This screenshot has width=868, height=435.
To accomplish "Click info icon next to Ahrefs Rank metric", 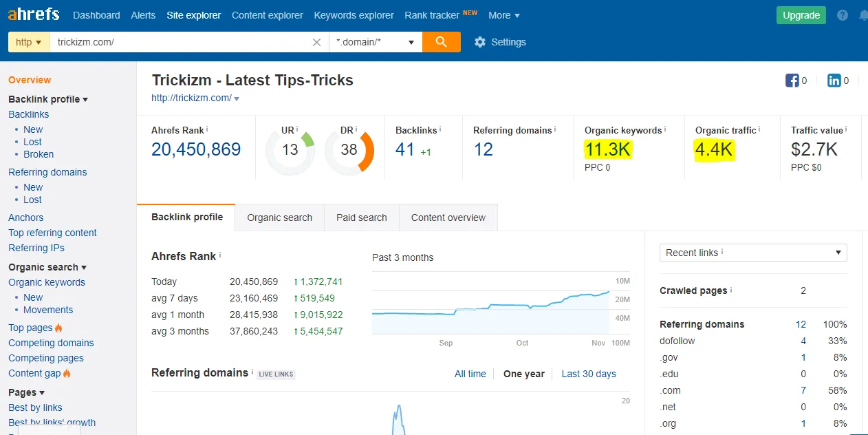I will [x=207, y=129].
